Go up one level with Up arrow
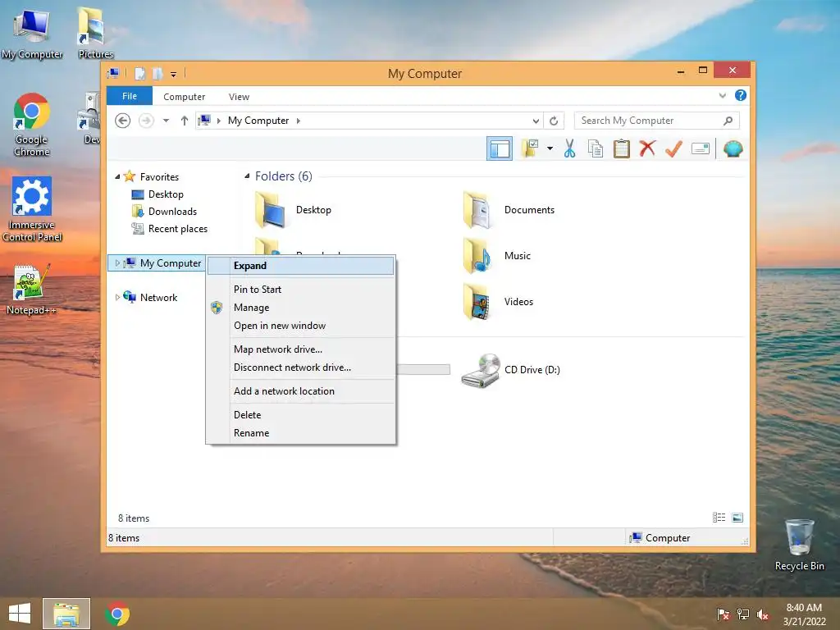 [x=185, y=121]
